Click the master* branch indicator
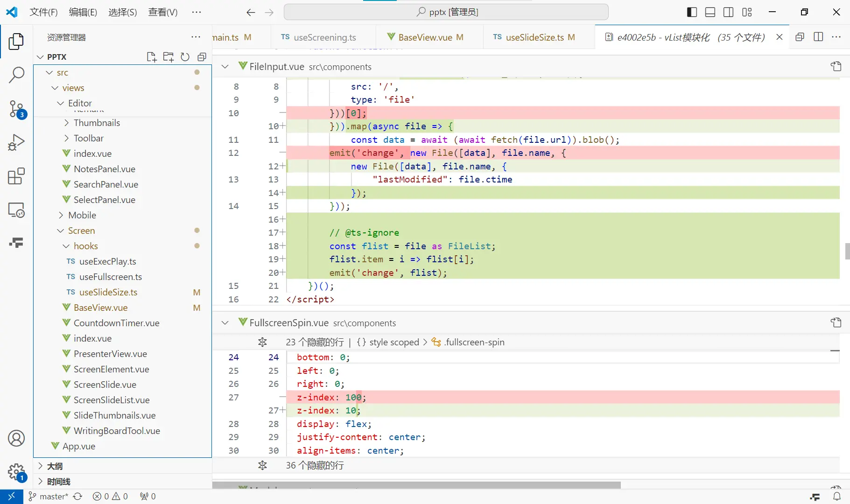This screenshot has width=850, height=504. tap(49, 497)
